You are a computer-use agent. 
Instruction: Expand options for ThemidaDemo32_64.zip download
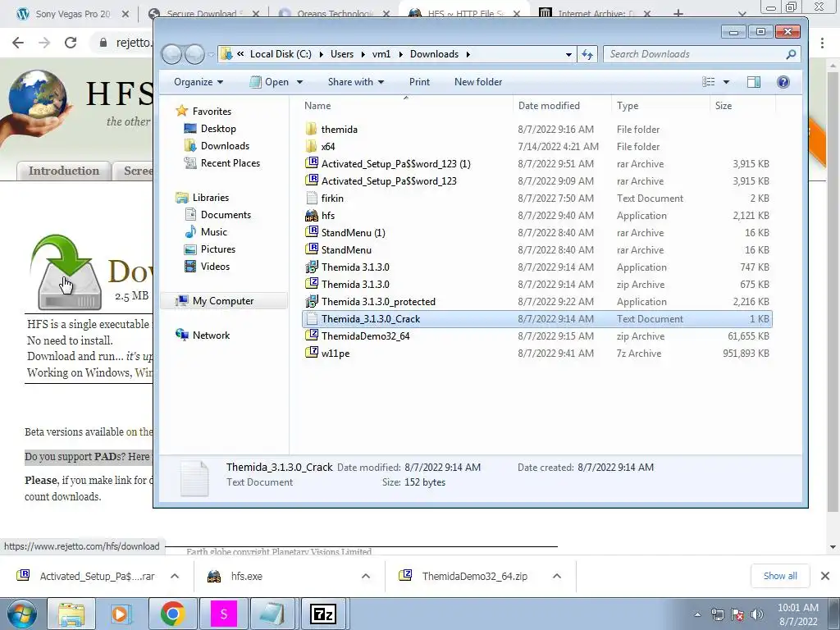click(557, 577)
